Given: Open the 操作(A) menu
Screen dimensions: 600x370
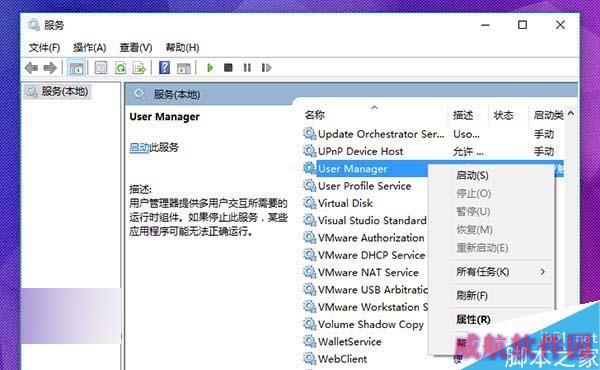Looking at the screenshot, I should point(90,47).
